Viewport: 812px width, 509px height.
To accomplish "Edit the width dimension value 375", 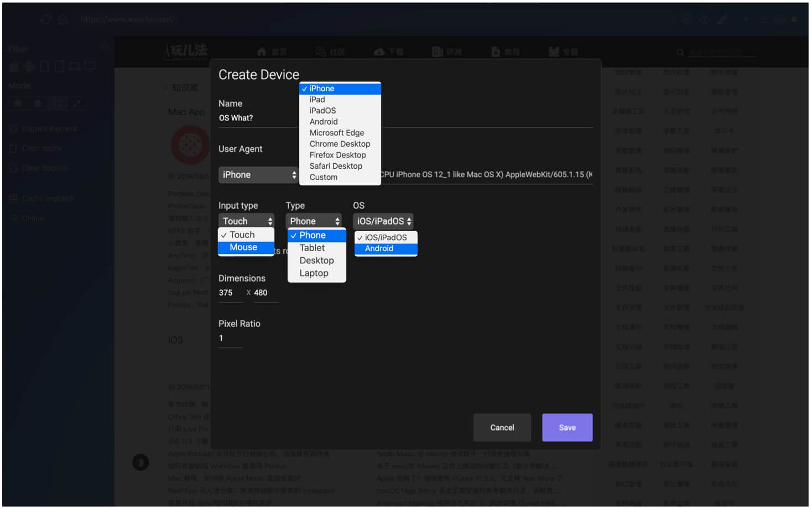I will [x=231, y=293].
